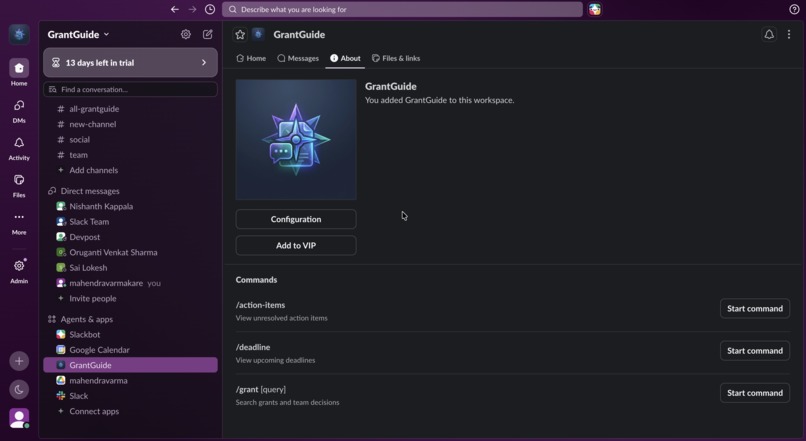Click Google Calendar app icon
The width and height of the screenshot is (806, 441).
click(61, 350)
